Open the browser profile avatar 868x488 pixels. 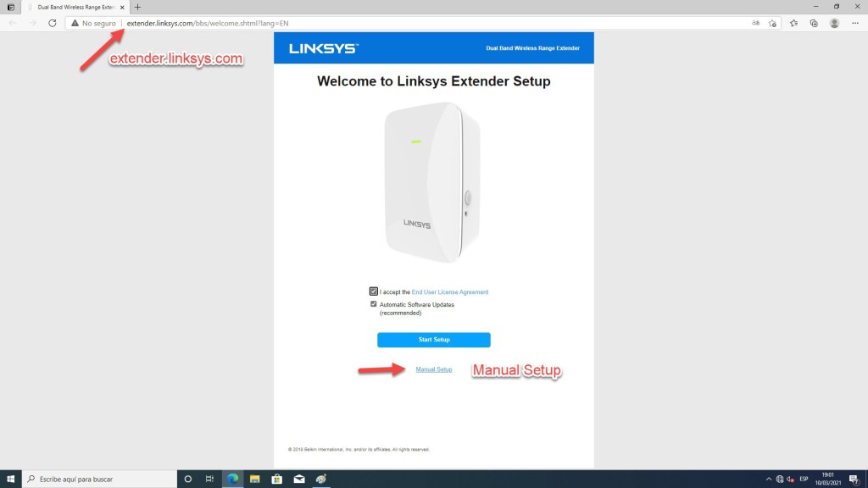[834, 23]
